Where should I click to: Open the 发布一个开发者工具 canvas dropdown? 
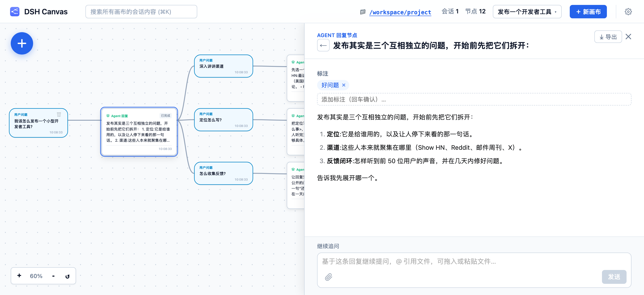527,12
